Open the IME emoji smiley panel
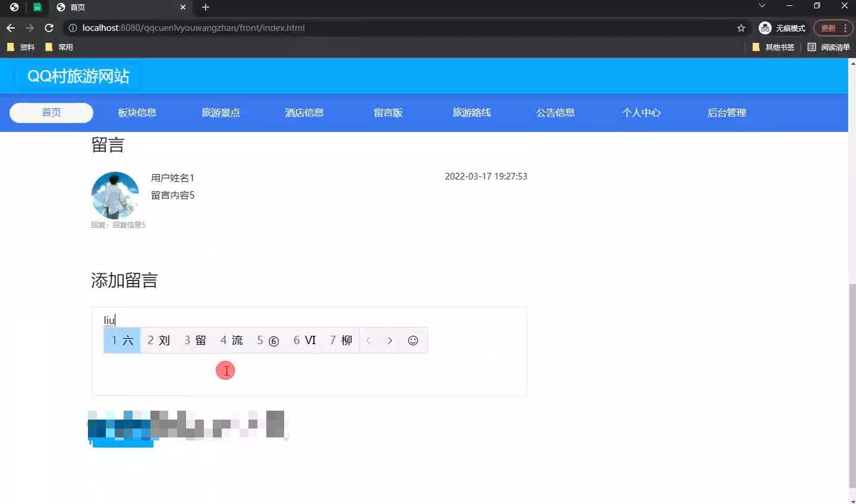This screenshot has width=856, height=504. coord(413,341)
